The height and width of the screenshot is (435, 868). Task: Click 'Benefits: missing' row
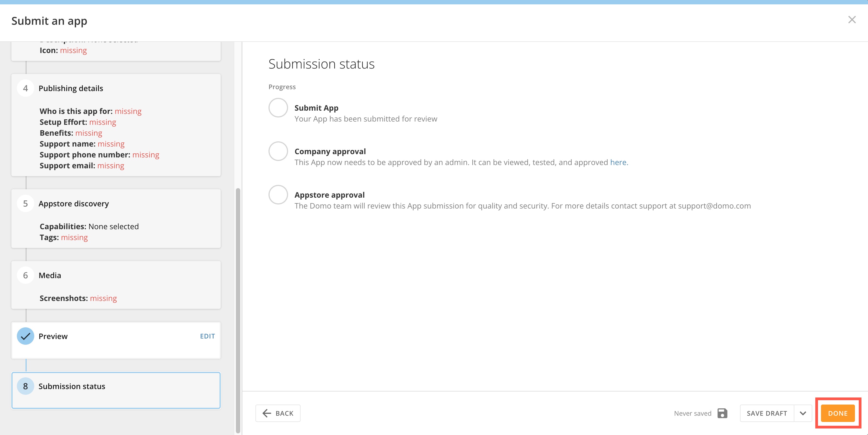tap(71, 133)
